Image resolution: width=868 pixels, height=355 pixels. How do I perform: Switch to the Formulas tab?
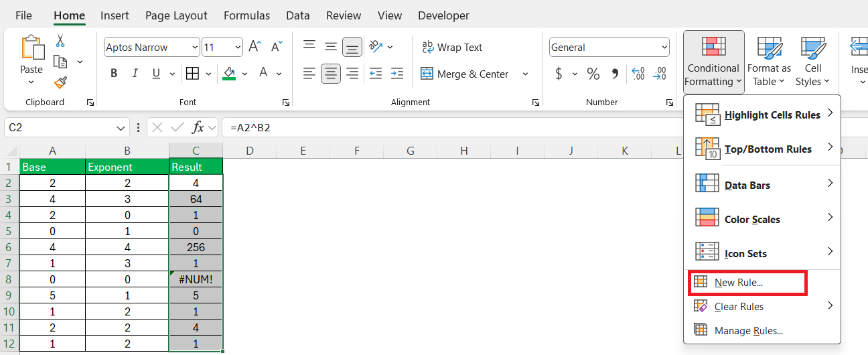coord(246,15)
